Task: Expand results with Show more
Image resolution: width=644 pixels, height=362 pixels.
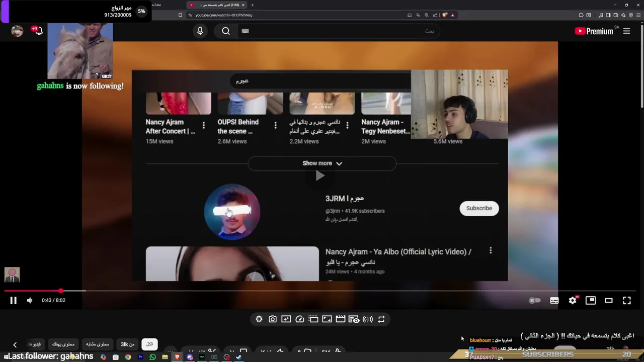Action: pyautogui.click(x=322, y=163)
